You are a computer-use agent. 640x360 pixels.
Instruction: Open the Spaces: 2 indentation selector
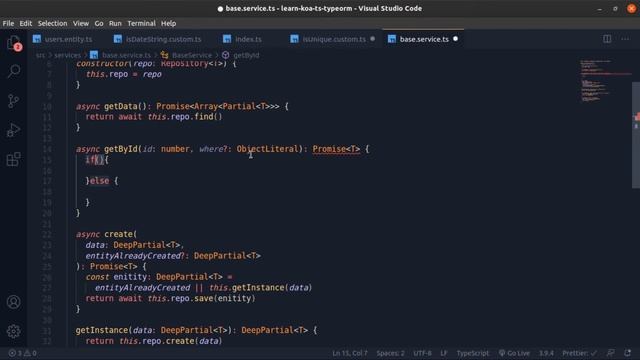click(390, 353)
